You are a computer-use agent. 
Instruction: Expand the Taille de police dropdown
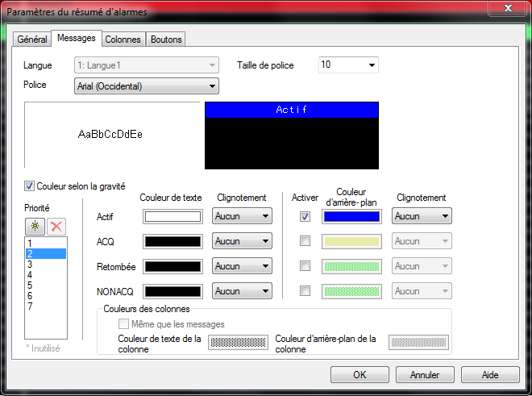click(x=348, y=65)
